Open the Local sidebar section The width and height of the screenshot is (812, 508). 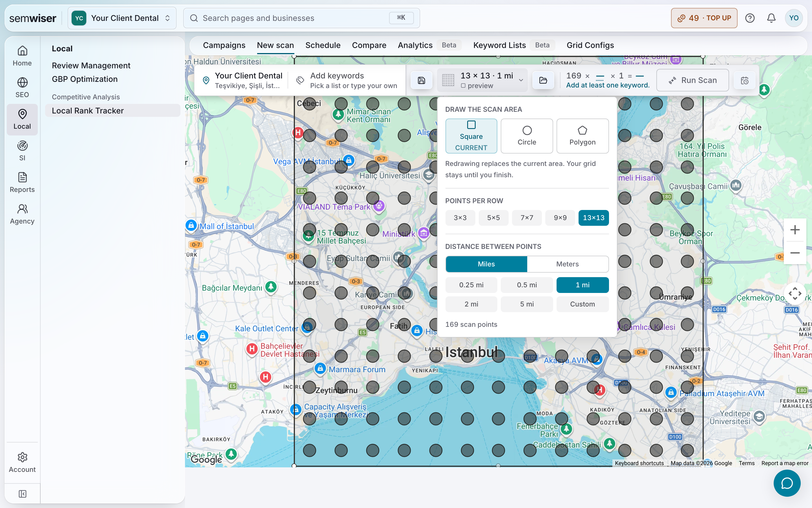tap(22, 119)
